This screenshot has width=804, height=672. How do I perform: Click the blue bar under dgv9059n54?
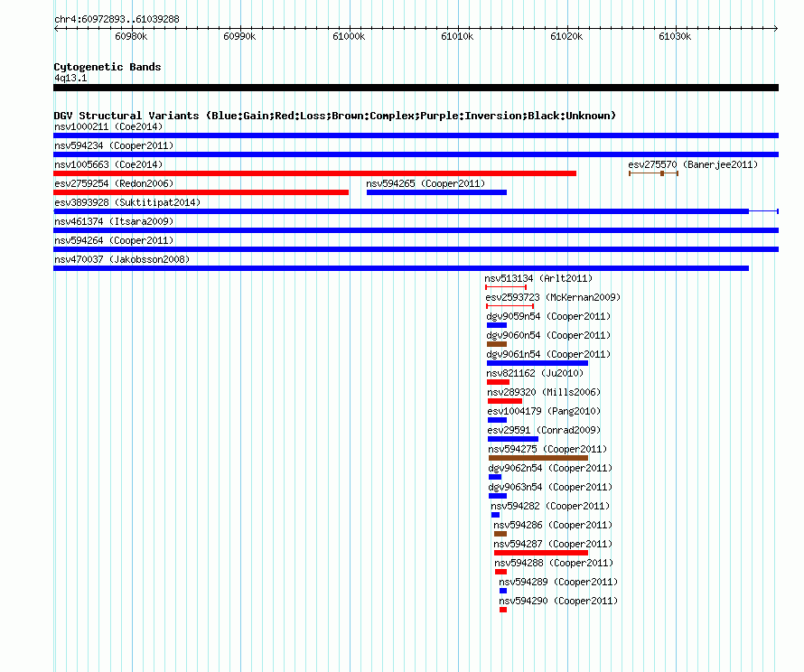[x=497, y=325]
